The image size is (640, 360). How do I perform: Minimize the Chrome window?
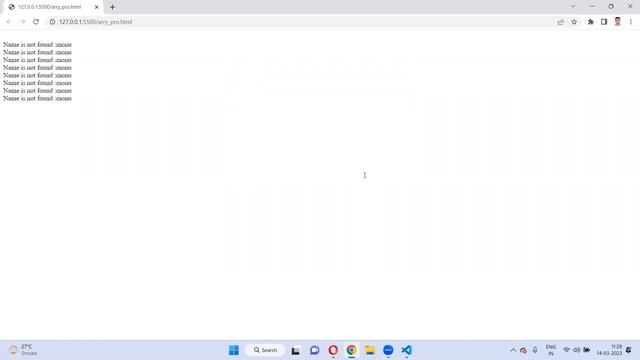point(592,6)
